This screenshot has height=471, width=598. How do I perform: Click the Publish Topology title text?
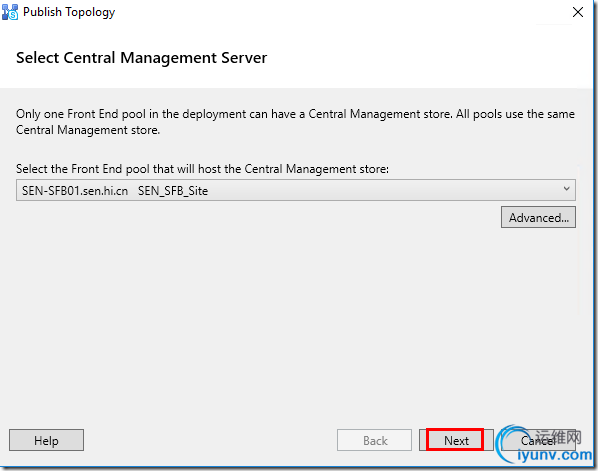click(x=69, y=12)
